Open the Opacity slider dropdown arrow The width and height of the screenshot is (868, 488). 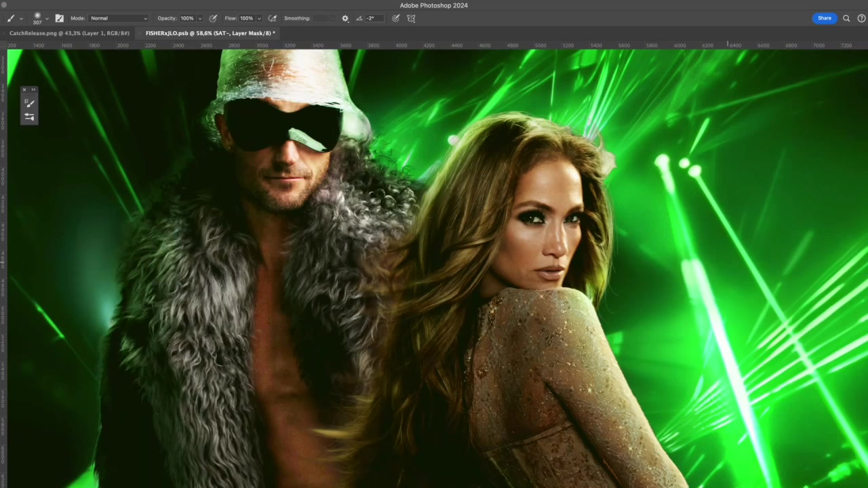[199, 19]
